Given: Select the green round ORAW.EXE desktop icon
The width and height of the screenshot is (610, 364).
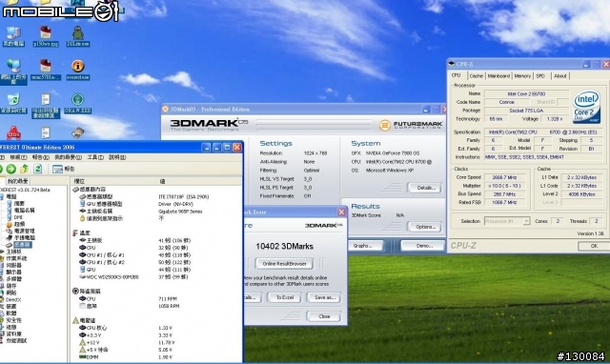Looking at the screenshot, I should [x=78, y=104].
